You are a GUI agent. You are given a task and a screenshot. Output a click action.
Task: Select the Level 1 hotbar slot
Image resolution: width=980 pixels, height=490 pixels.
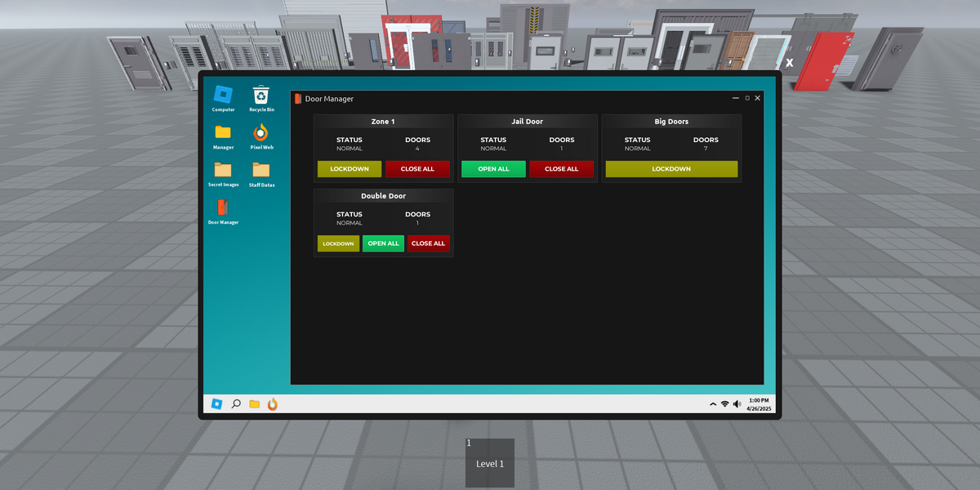490,463
